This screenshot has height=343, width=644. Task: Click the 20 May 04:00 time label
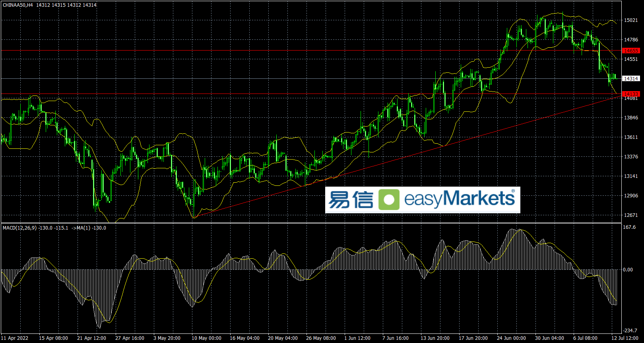click(x=283, y=338)
